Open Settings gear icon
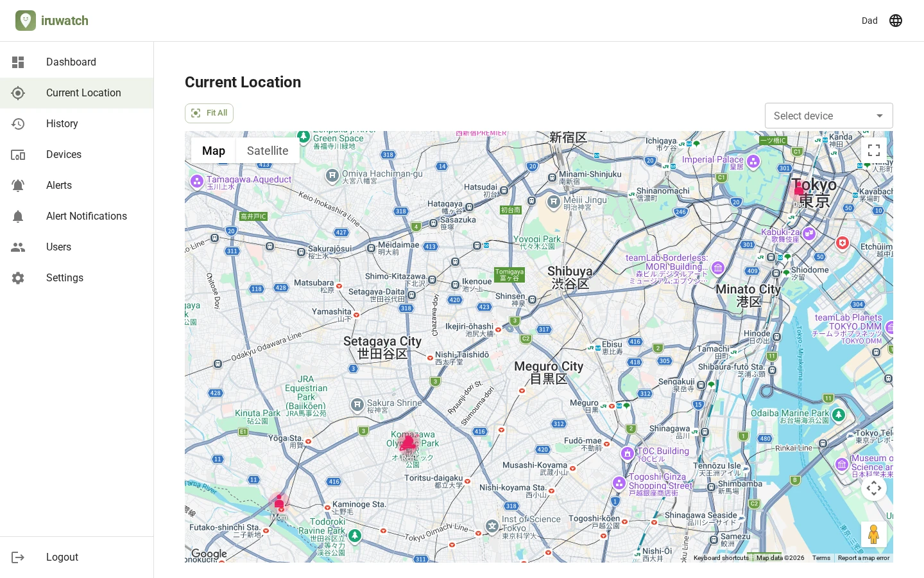The height and width of the screenshot is (578, 924). [x=18, y=278]
